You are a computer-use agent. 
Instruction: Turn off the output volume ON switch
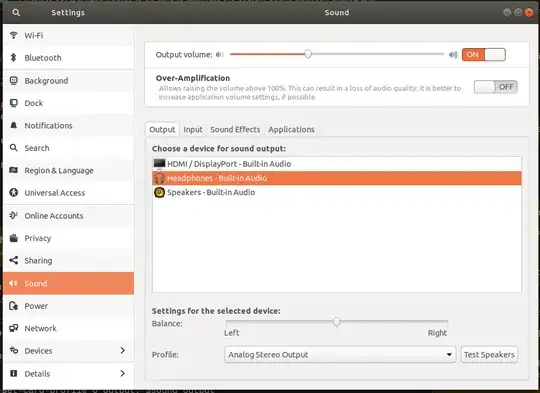tap(484, 55)
